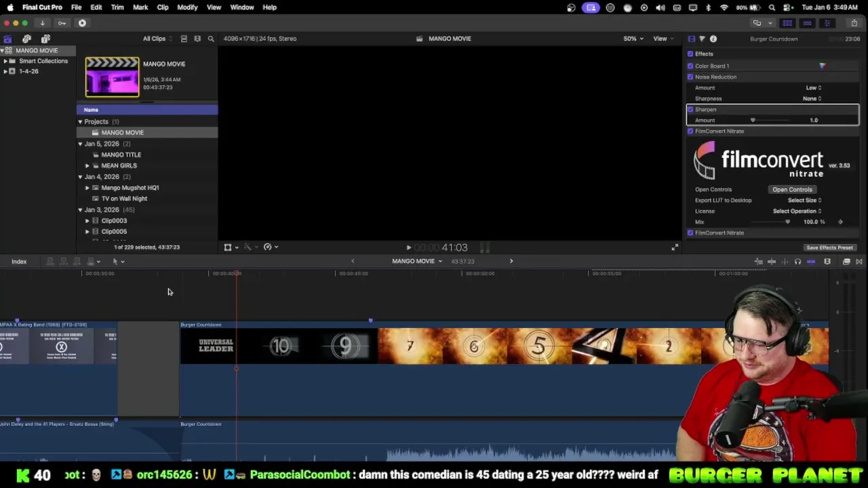Image resolution: width=868 pixels, height=488 pixels.
Task: Click the Import Media arrow button
Action: tap(42, 23)
